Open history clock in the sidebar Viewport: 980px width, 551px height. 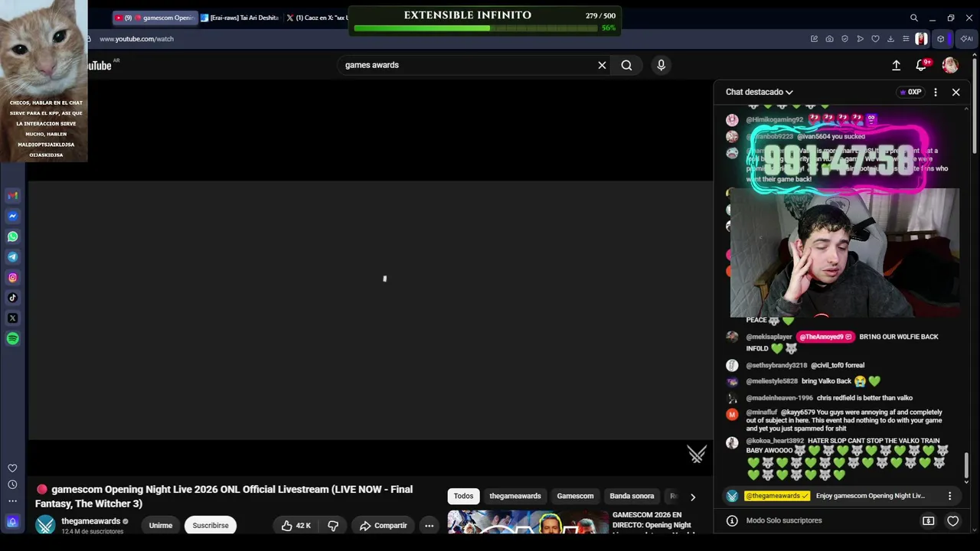[x=12, y=484]
